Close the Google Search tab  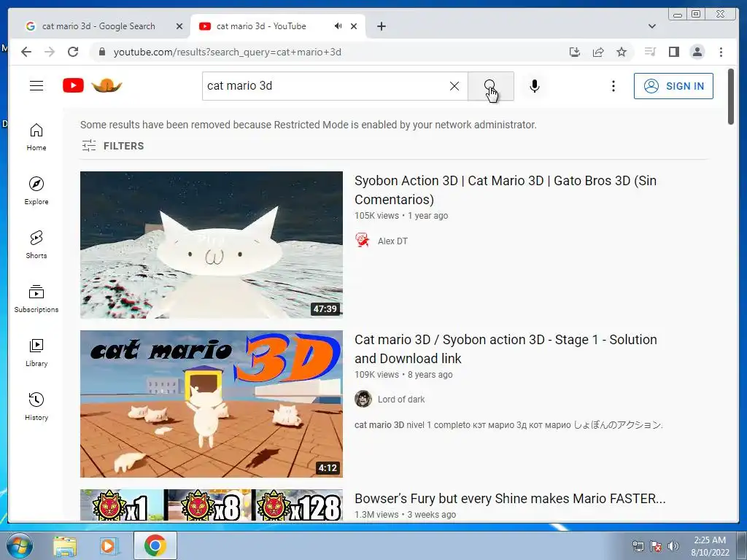pyautogui.click(x=179, y=26)
